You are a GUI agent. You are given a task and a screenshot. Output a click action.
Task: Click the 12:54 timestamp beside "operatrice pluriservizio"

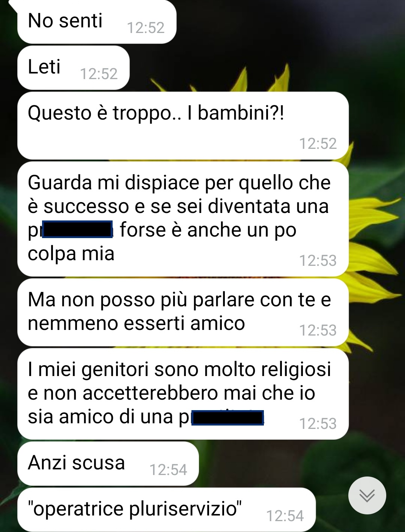pos(285,516)
